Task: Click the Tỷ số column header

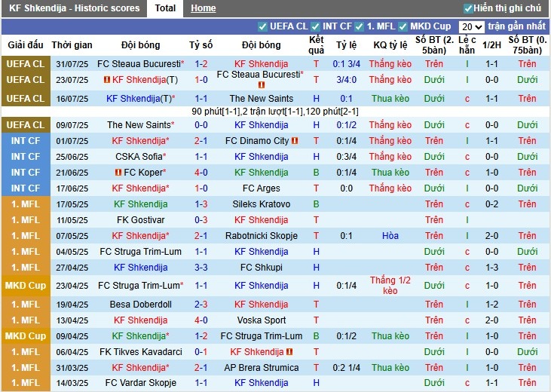Action: [201, 45]
